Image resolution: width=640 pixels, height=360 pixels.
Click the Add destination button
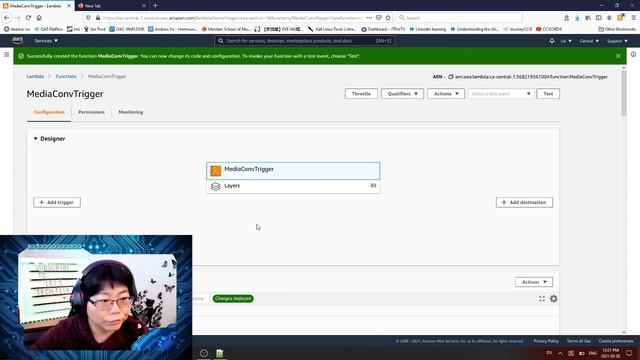tap(524, 202)
